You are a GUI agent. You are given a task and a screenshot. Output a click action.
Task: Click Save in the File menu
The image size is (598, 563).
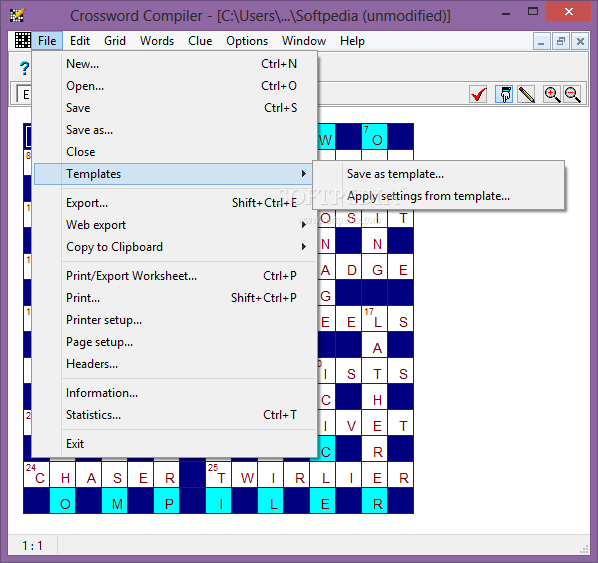[175, 108]
